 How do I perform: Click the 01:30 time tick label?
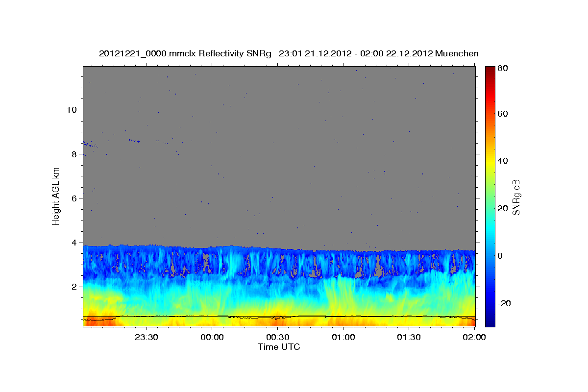409,337
